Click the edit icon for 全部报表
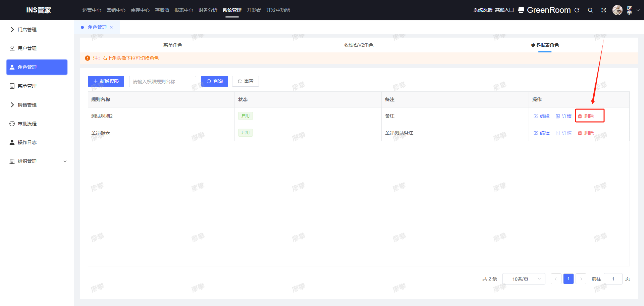Screen dimensions: 644x306 click(536, 133)
